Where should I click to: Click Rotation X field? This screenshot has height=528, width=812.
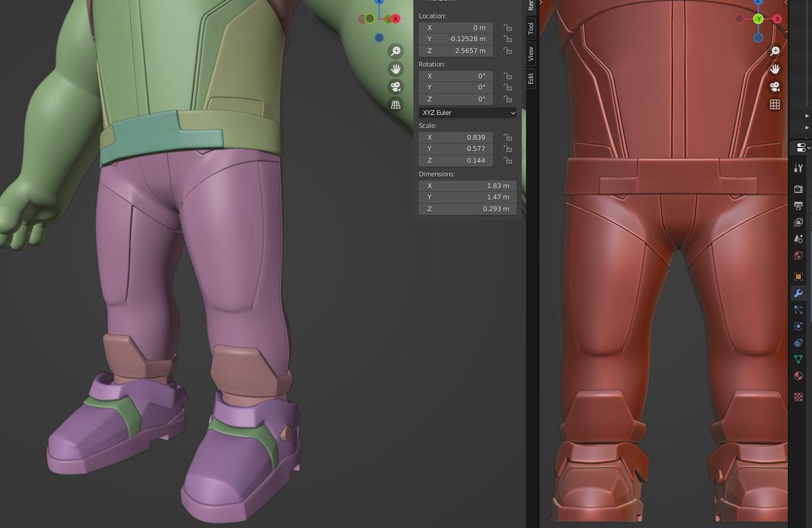click(x=456, y=76)
